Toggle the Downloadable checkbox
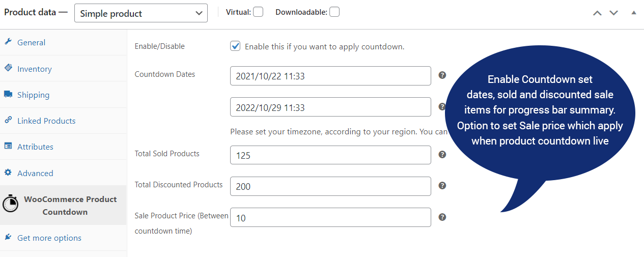The image size is (644, 257). pos(334,12)
